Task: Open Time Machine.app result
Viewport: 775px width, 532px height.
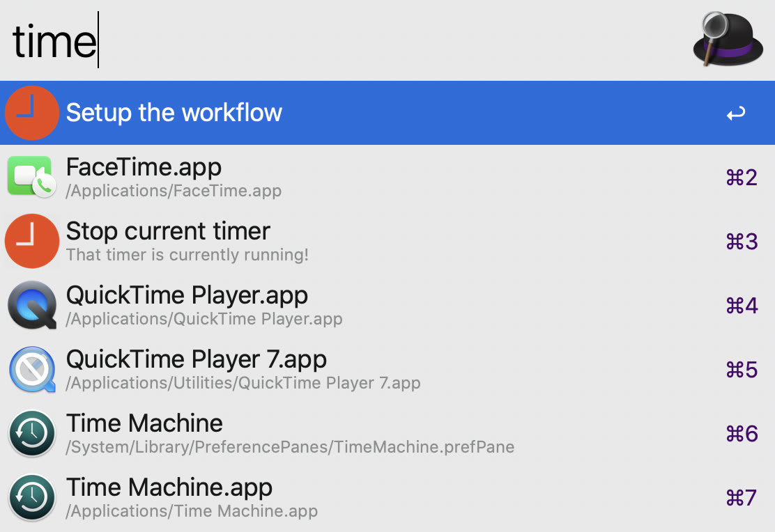Action: tap(387, 498)
